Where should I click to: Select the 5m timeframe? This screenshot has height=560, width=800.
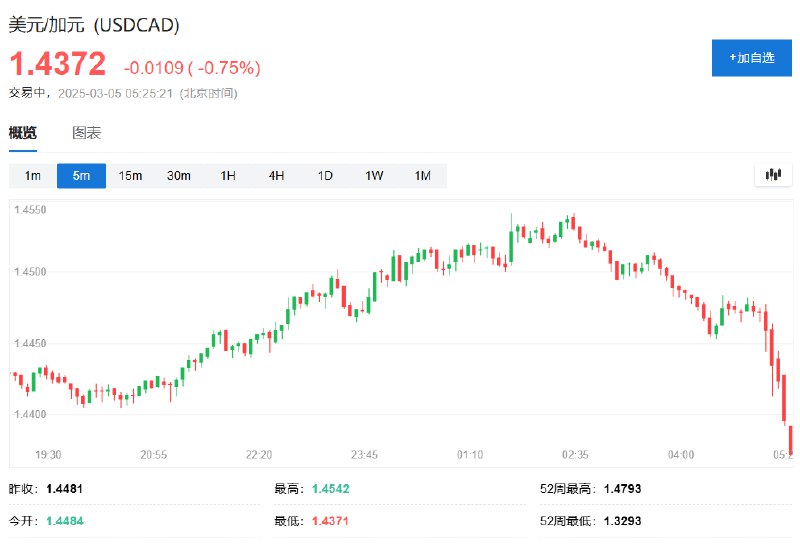click(81, 176)
